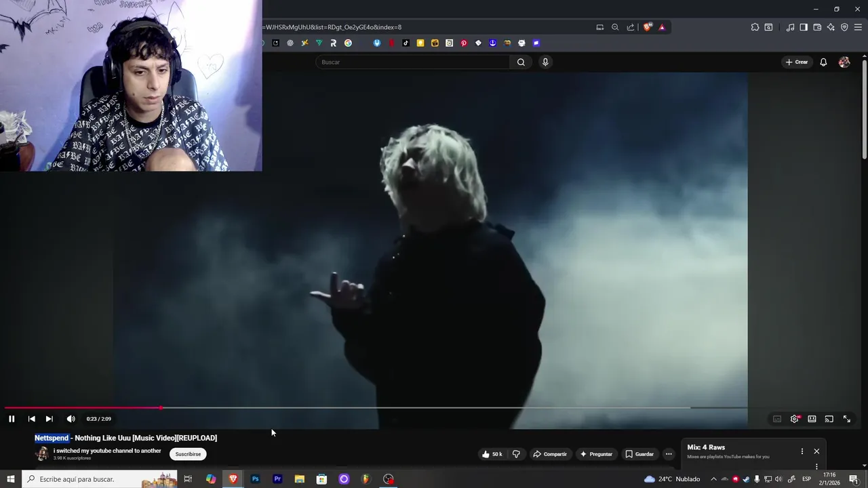Pause the playing YouTube video
The height and width of the screenshot is (488, 868).
[12, 419]
